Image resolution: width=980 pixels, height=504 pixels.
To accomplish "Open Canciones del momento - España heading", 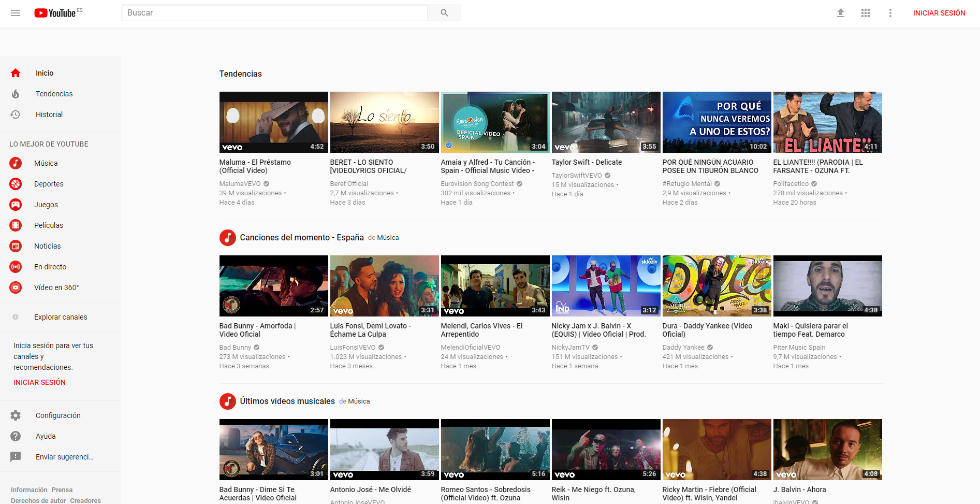I will click(x=302, y=238).
